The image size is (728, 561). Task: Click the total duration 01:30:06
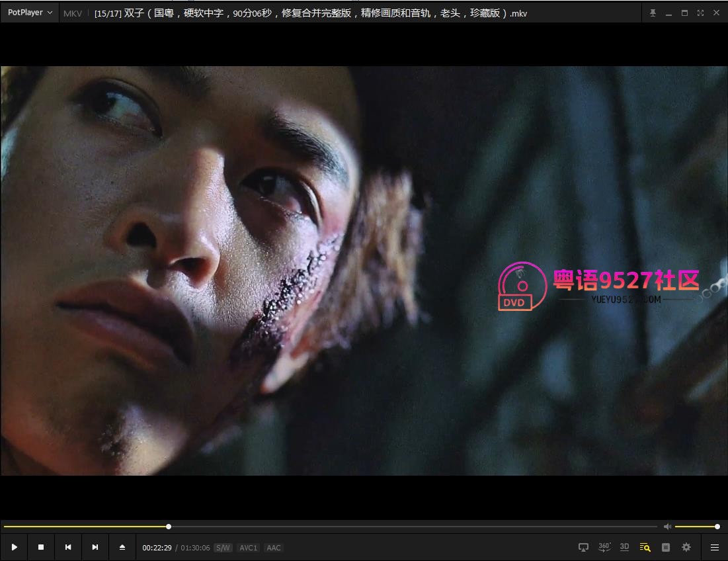[x=196, y=548]
